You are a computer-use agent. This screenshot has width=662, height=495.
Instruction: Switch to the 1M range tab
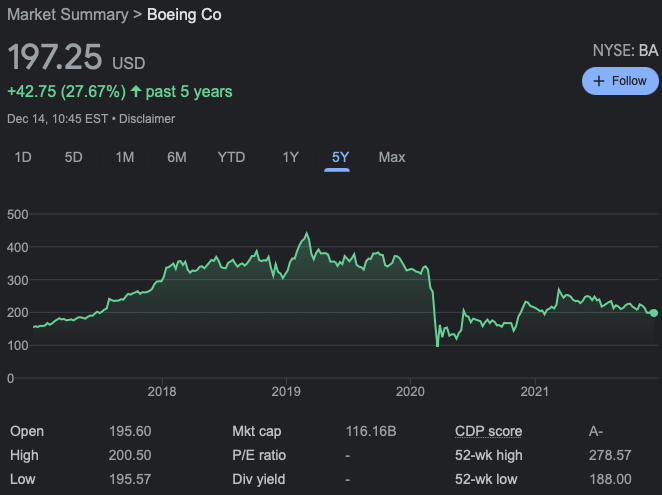tap(125, 157)
